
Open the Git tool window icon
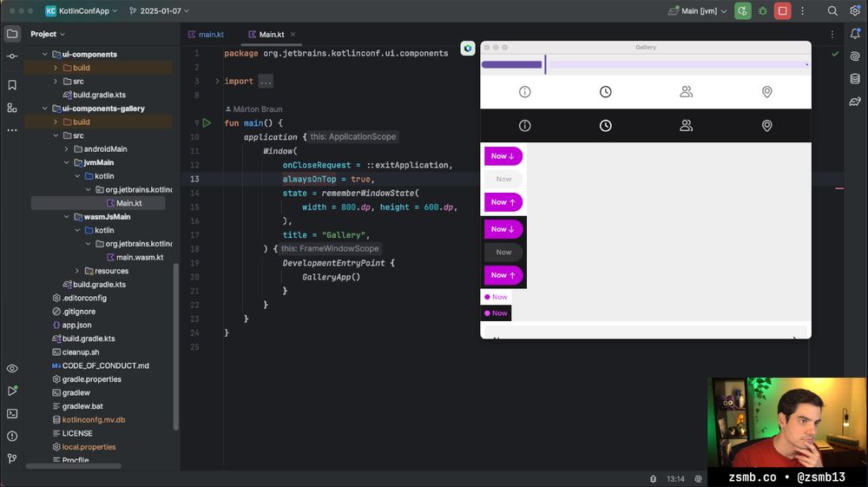coord(12,458)
